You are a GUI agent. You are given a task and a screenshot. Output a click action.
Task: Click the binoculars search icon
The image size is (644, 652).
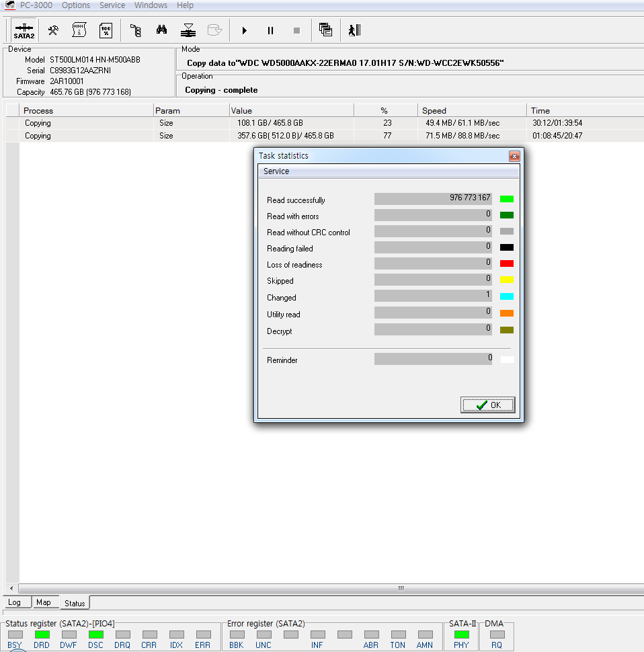(x=162, y=30)
